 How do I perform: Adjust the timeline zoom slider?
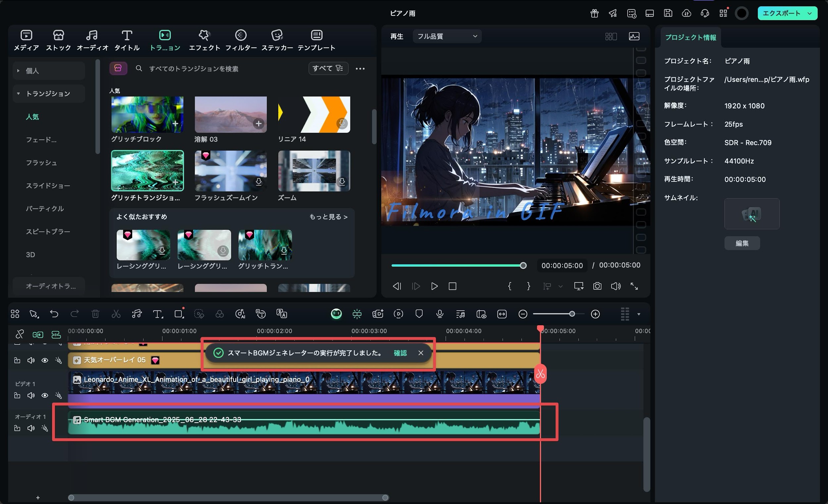[559, 314]
